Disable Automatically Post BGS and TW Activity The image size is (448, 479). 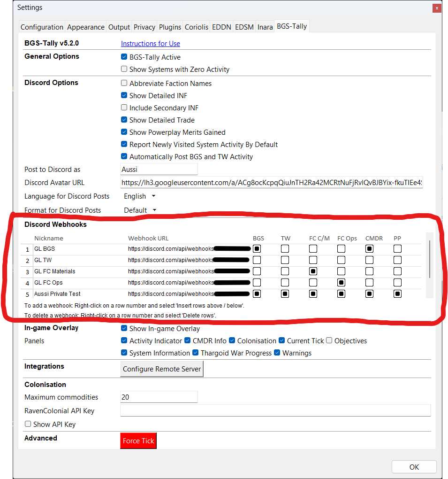124,156
